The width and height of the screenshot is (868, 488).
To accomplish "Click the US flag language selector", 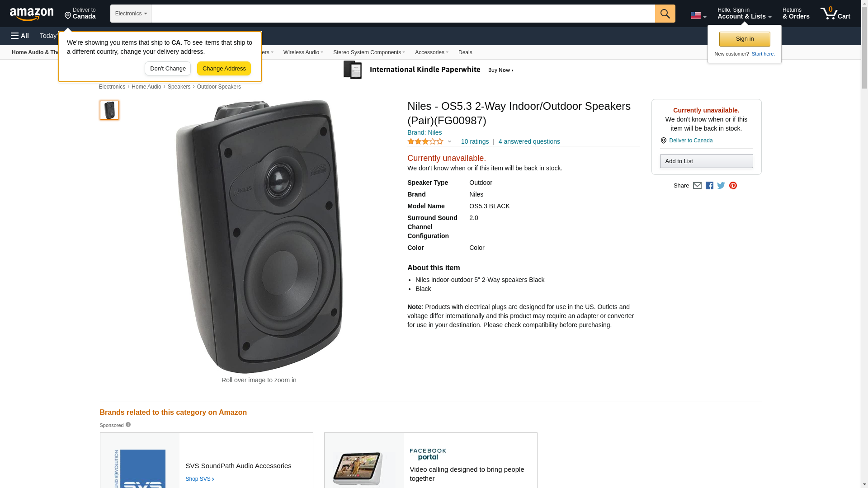I will [698, 15].
